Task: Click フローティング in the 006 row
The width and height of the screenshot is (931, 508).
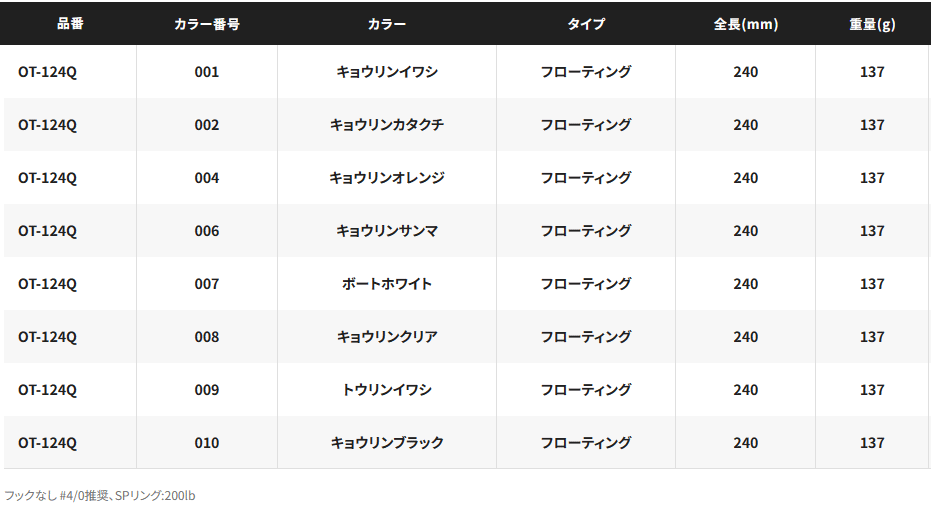Action: [x=585, y=231]
